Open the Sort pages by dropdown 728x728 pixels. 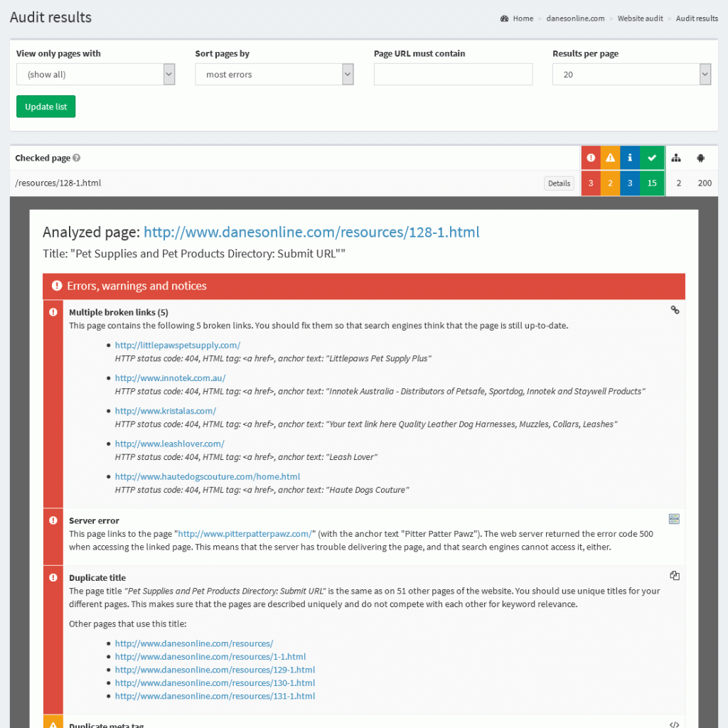274,74
